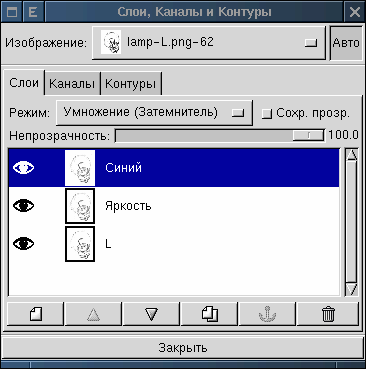This screenshot has height=369, width=366.
Task: Toggle the Сохр. прозр. checkbox
Action: (x=266, y=114)
